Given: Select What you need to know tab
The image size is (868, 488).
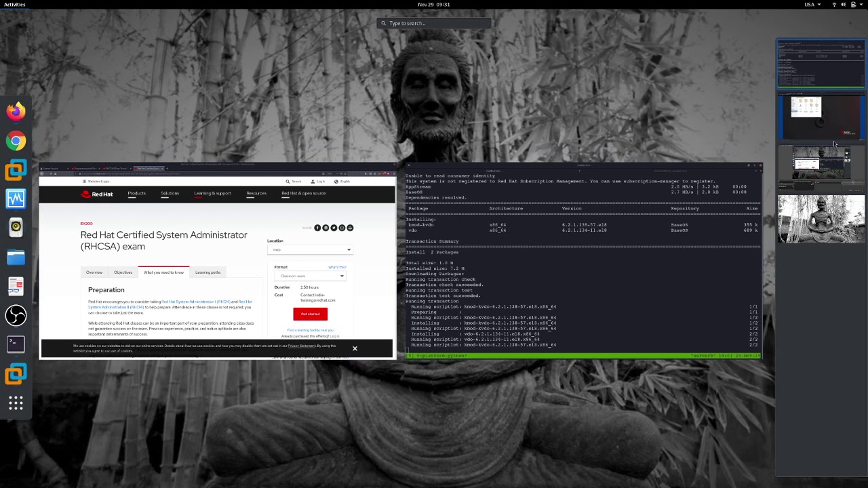Looking at the screenshot, I should pyautogui.click(x=163, y=272).
